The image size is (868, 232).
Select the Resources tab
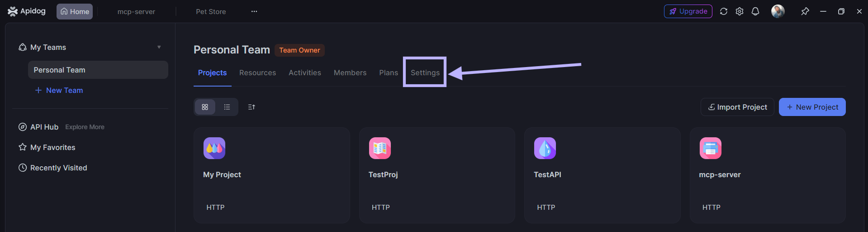click(x=258, y=72)
